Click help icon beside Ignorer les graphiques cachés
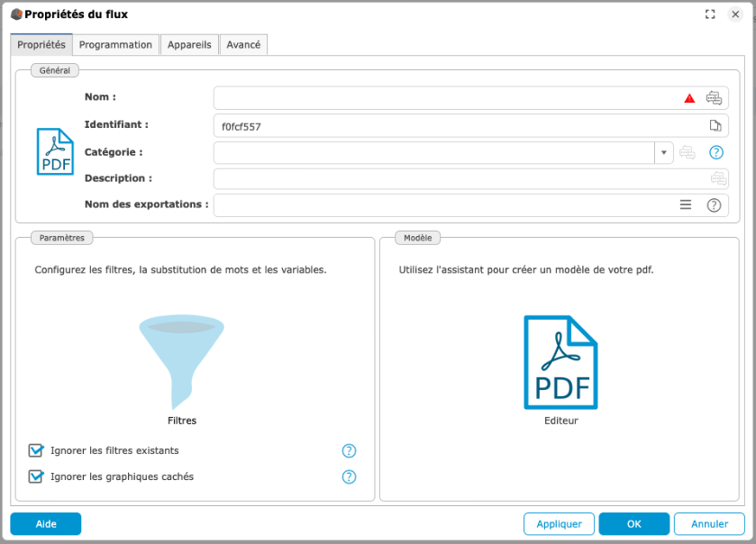 point(350,477)
